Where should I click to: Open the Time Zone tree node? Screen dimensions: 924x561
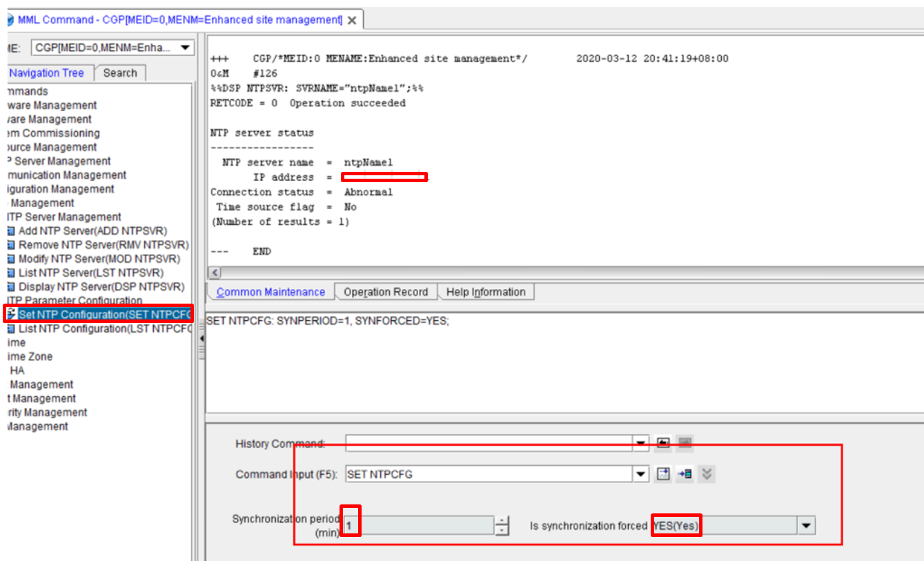pos(30,357)
